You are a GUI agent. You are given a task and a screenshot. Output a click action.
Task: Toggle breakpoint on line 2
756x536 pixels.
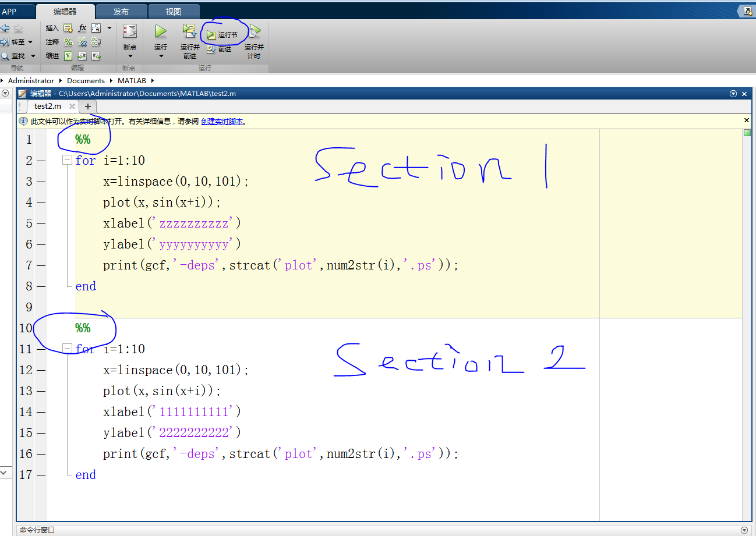click(x=41, y=161)
